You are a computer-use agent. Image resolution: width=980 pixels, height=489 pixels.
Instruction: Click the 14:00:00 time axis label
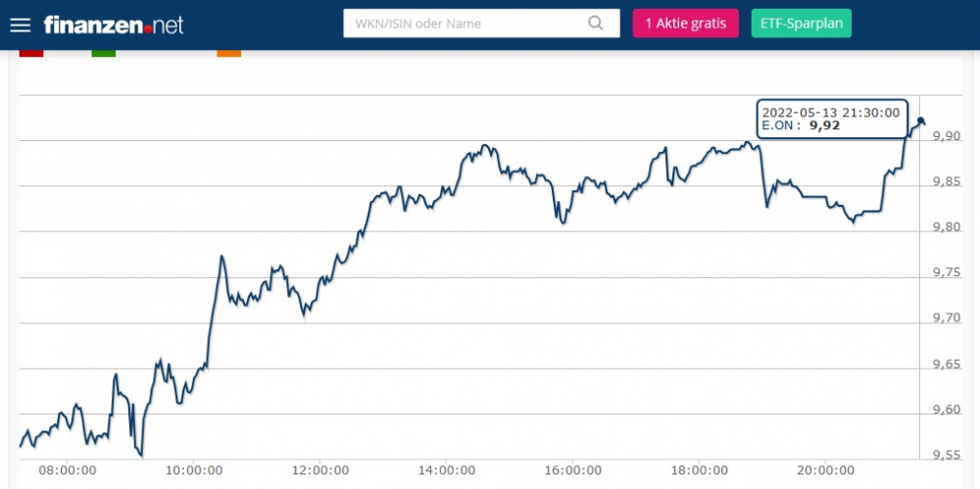pyautogui.click(x=446, y=470)
